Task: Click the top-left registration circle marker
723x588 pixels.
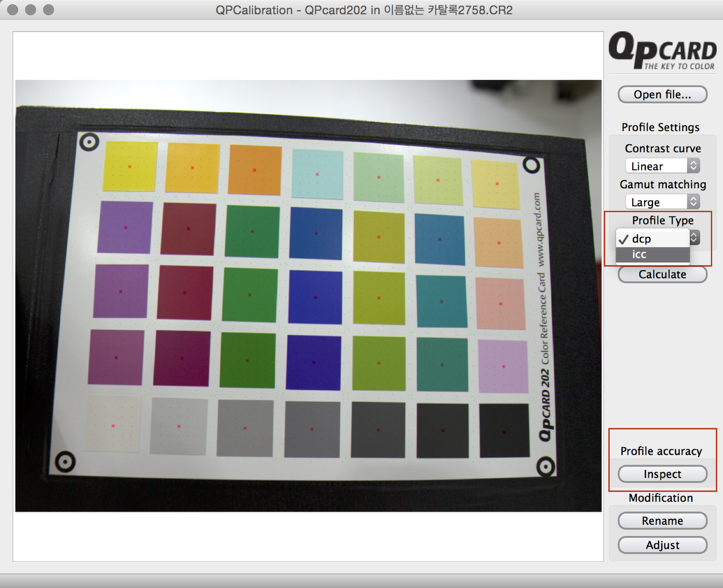Action: [x=89, y=142]
